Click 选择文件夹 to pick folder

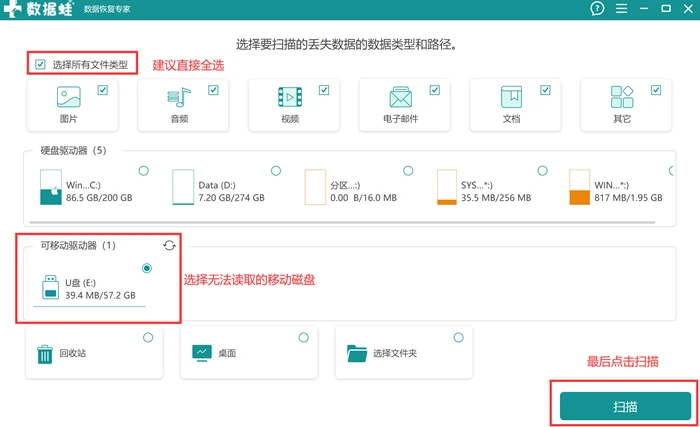[404, 352]
